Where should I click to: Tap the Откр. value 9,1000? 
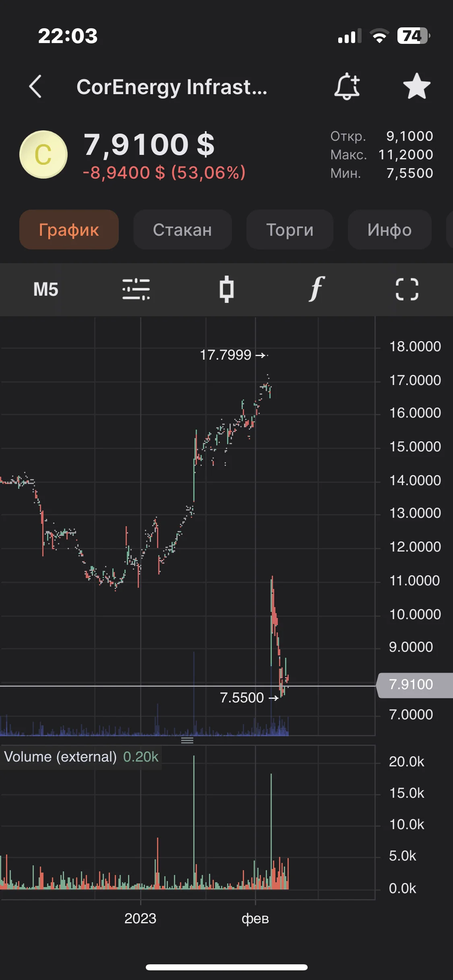pyautogui.click(x=410, y=136)
